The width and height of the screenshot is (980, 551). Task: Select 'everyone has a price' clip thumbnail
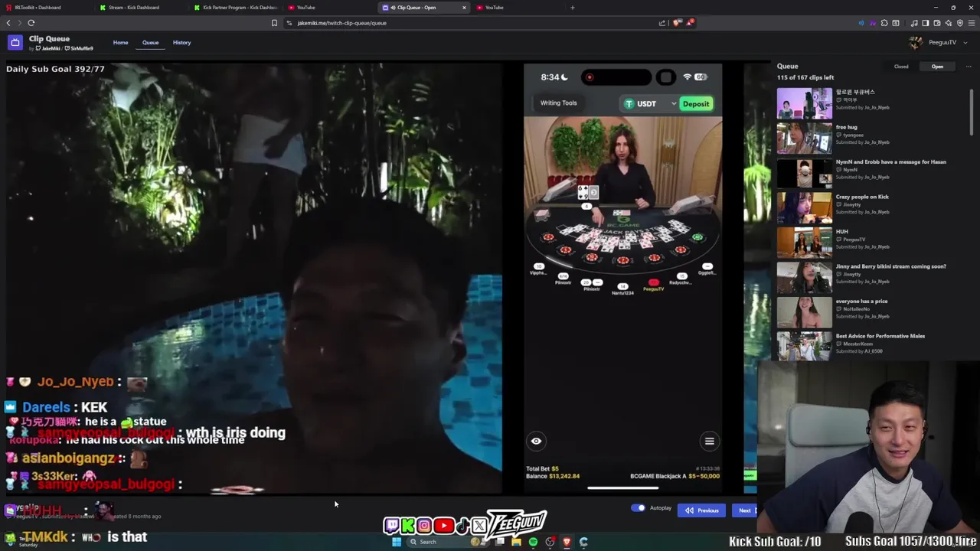(x=804, y=312)
